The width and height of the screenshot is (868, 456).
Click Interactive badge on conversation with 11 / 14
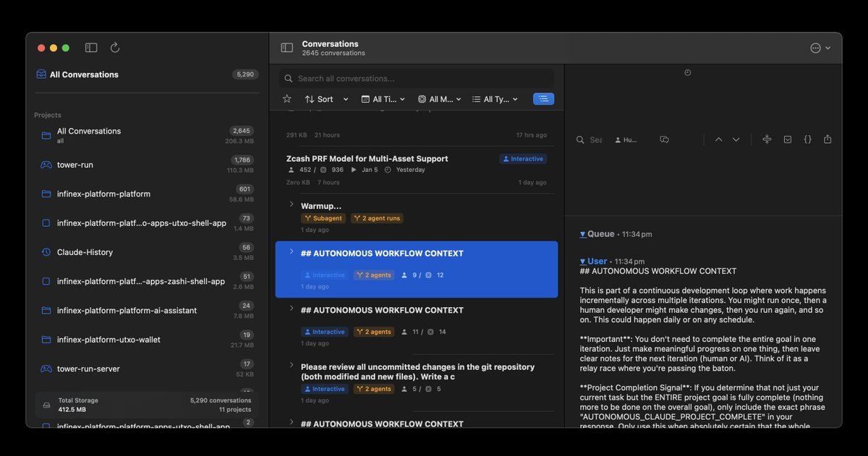[325, 332]
